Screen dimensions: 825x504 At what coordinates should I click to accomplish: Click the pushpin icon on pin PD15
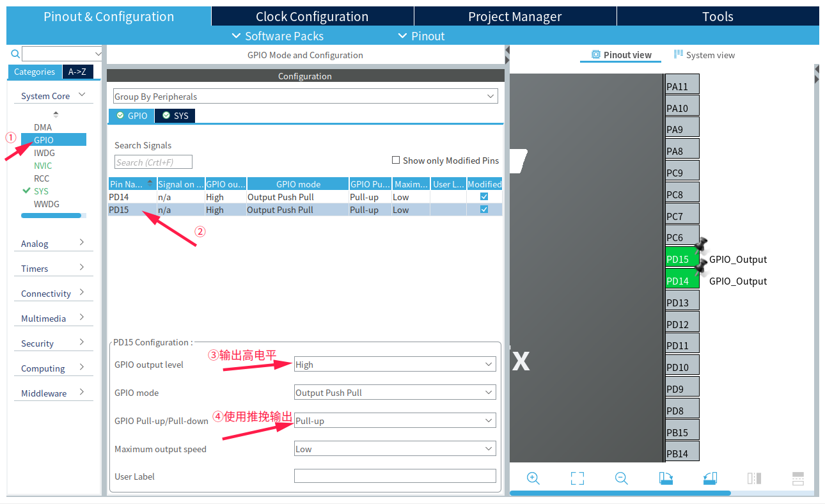[x=702, y=245]
